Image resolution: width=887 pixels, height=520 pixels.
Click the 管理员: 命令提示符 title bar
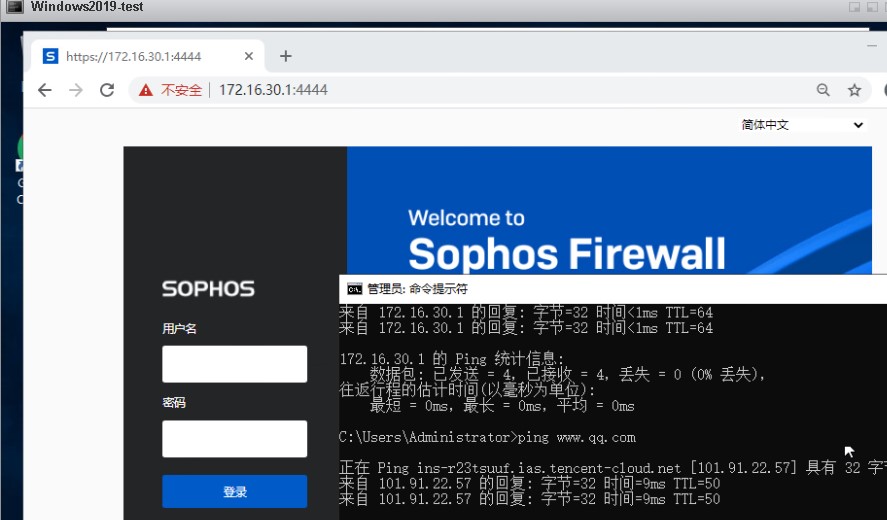(613, 289)
